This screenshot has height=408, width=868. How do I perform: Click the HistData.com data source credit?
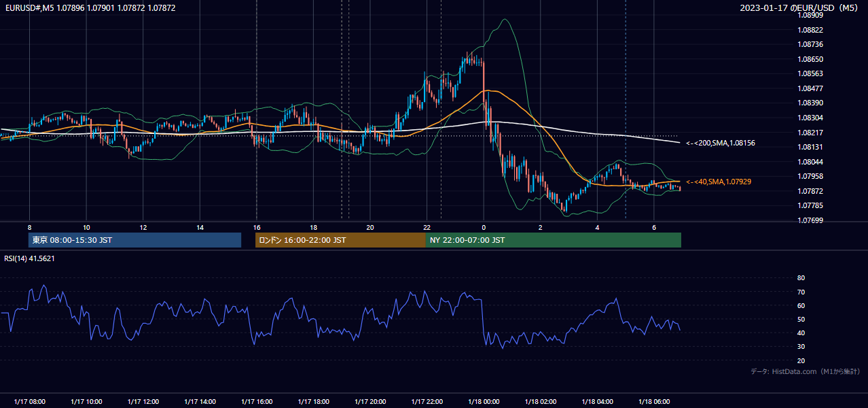point(806,371)
